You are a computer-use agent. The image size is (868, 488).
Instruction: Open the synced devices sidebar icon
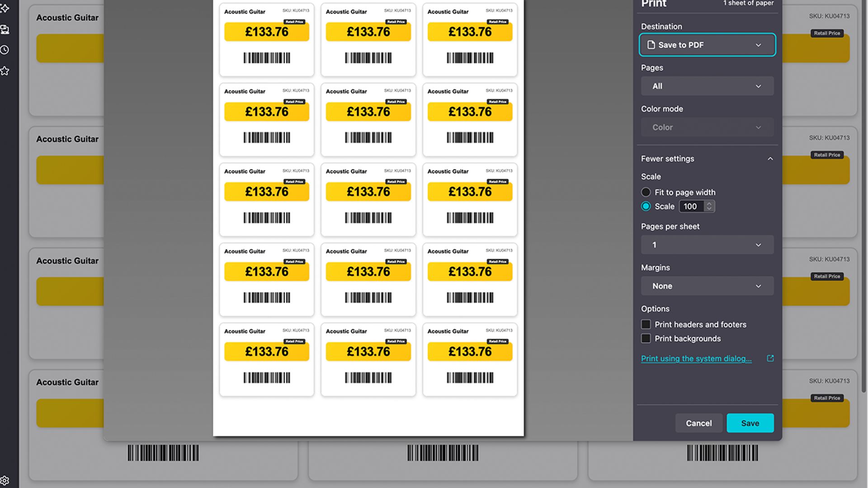[x=5, y=30]
